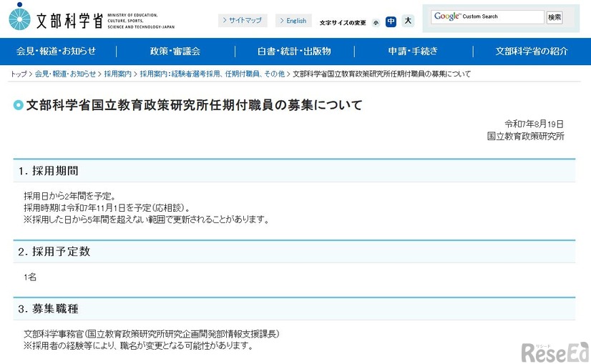Set font size to medium (中)
Viewport: 591px width, 364px height.
(x=391, y=21)
